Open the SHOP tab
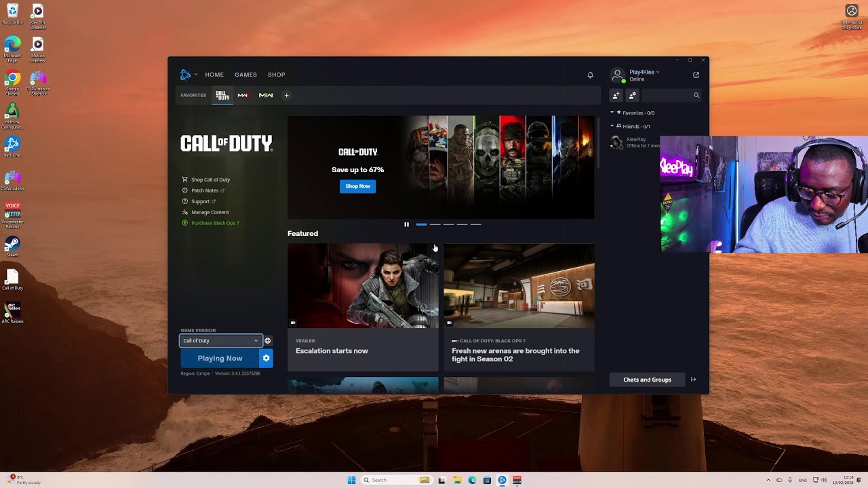This screenshot has width=868, height=488. tap(276, 75)
